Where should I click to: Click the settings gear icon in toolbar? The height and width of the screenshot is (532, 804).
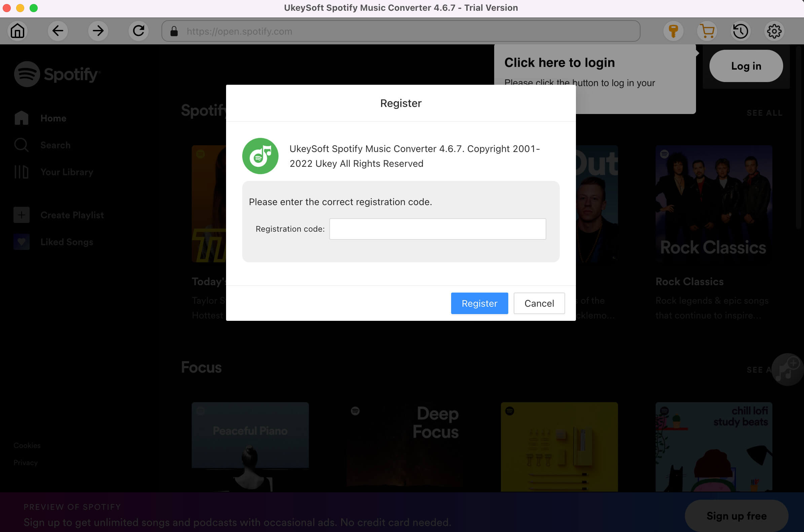coord(774,31)
